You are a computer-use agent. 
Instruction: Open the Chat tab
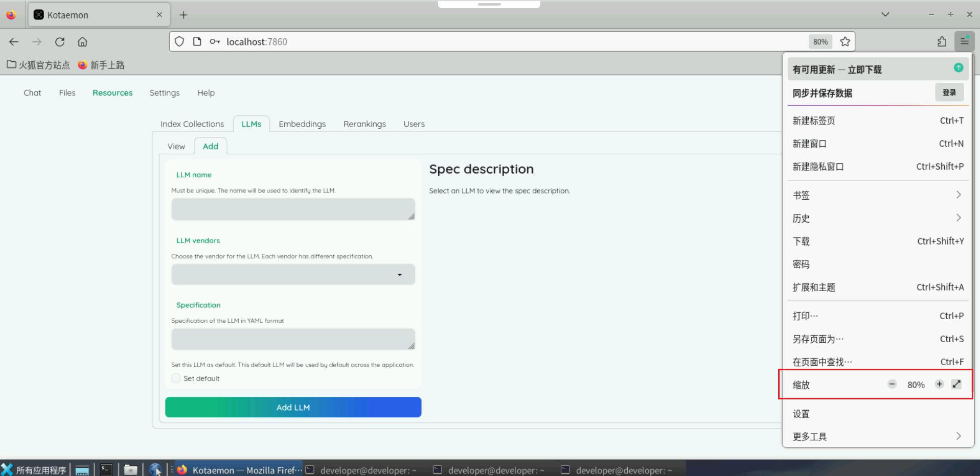tap(32, 93)
